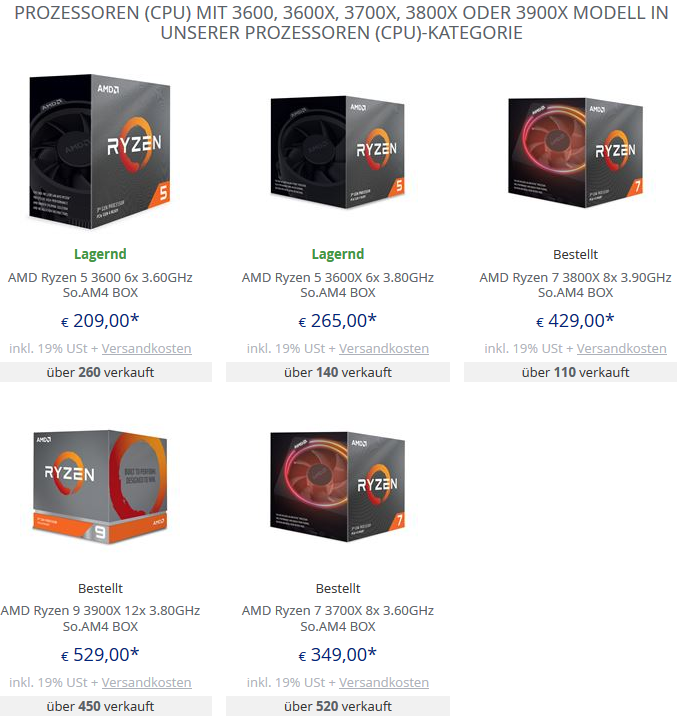Click the green Lagernd status above Ryzen 5 3600X

pyautogui.click(x=337, y=254)
